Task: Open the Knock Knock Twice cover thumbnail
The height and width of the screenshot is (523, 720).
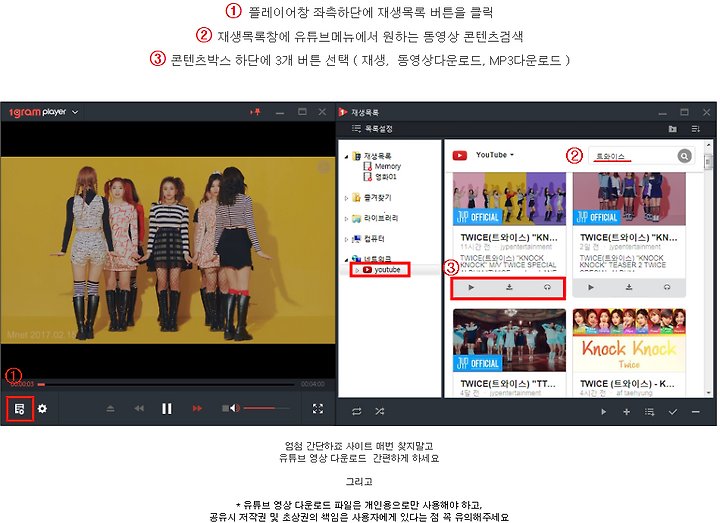Action: (x=629, y=340)
